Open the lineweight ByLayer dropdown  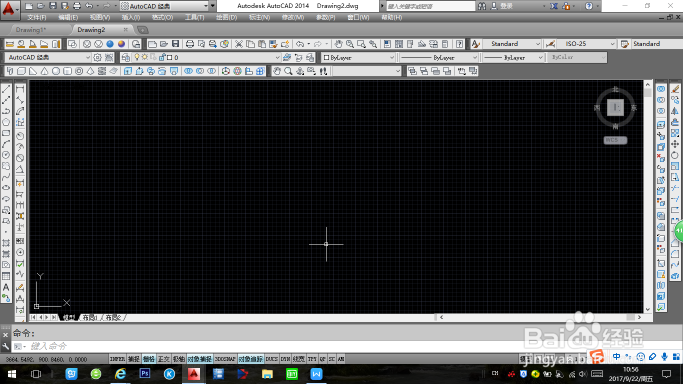[541, 57]
